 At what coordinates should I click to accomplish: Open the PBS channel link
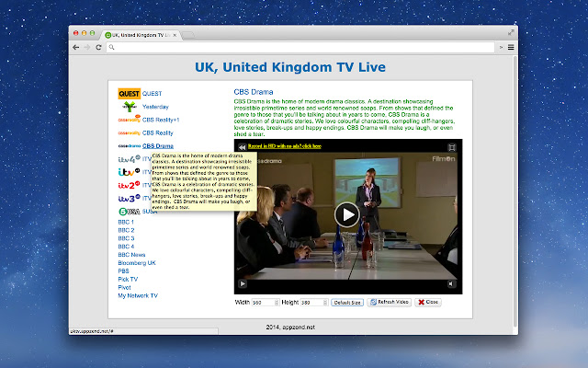(x=123, y=271)
